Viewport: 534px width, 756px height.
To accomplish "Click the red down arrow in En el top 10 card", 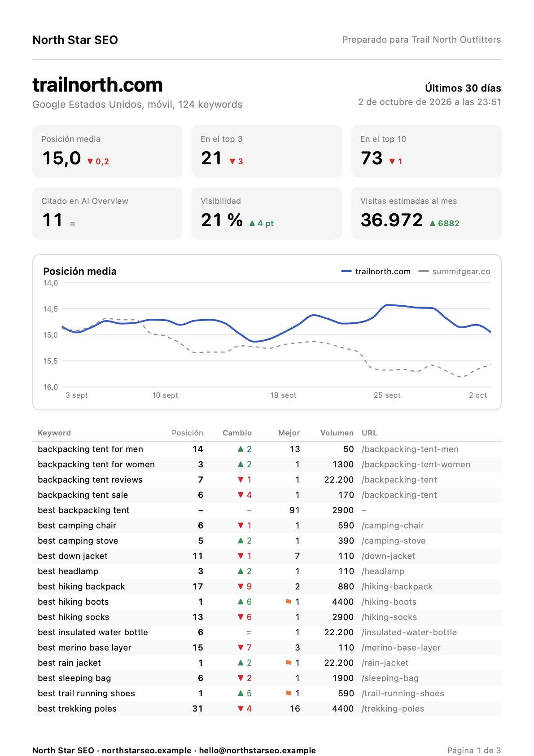I will pyautogui.click(x=392, y=162).
